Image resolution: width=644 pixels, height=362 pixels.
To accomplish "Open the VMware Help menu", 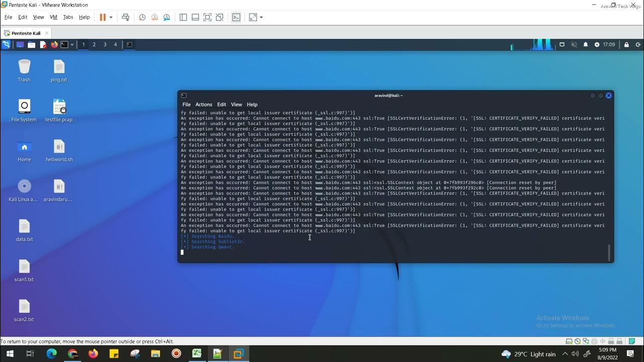I will pyautogui.click(x=84, y=17).
